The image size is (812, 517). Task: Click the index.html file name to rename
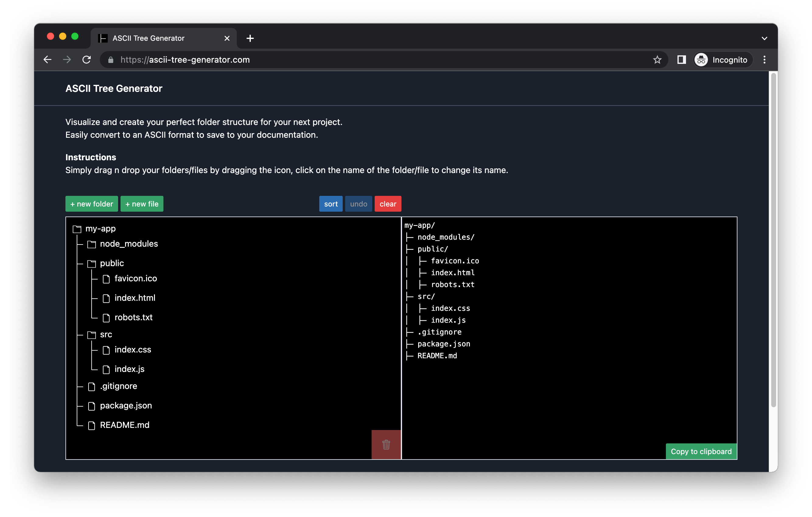(135, 298)
